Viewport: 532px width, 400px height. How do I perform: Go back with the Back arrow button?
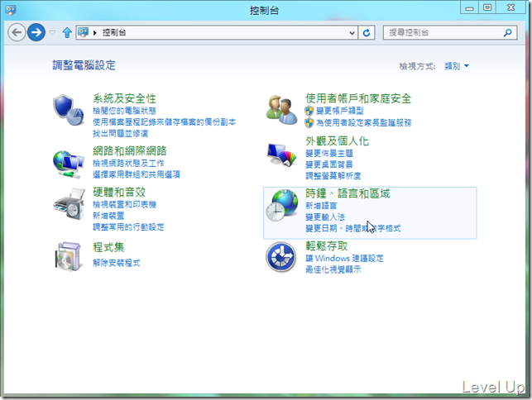(17, 32)
